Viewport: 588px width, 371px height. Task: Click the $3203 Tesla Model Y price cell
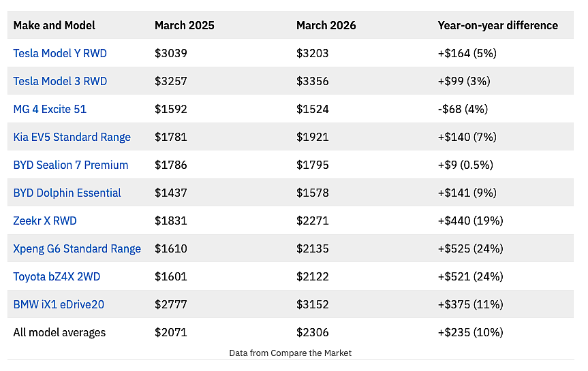tap(312, 53)
